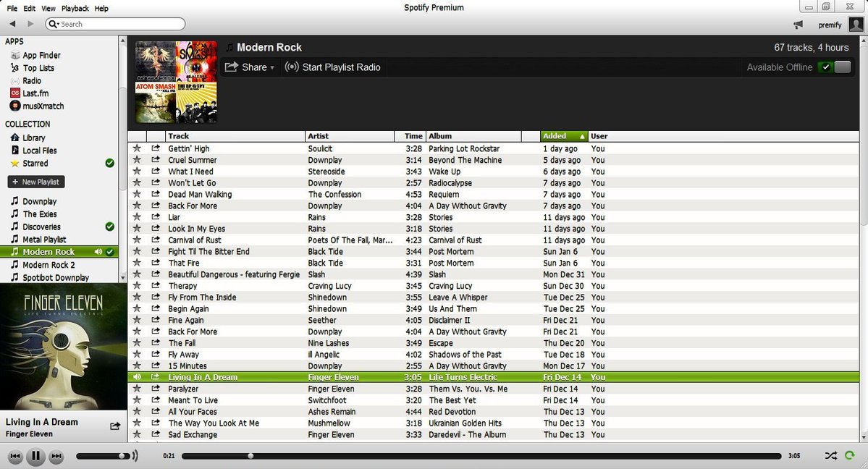
Task: Star the track Gettin' High
Action: coord(137,148)
